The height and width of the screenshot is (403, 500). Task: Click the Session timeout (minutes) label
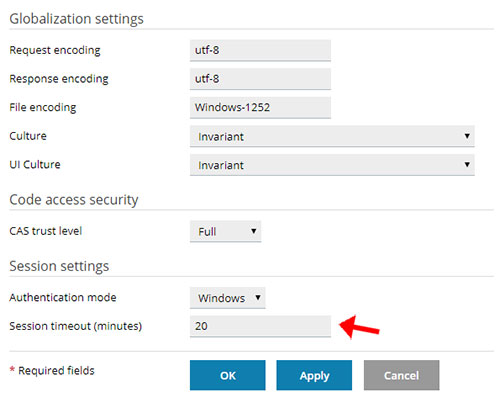(76, 326)
